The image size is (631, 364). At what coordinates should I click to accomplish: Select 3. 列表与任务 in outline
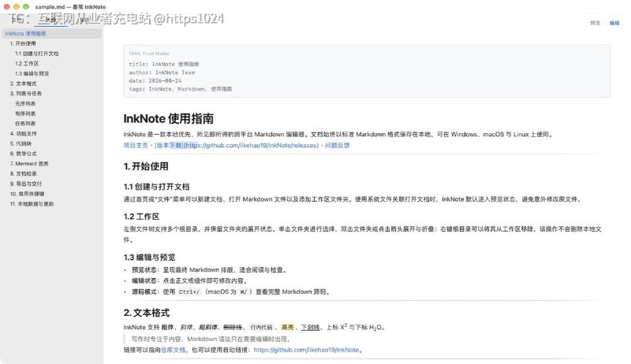point(26,93)
